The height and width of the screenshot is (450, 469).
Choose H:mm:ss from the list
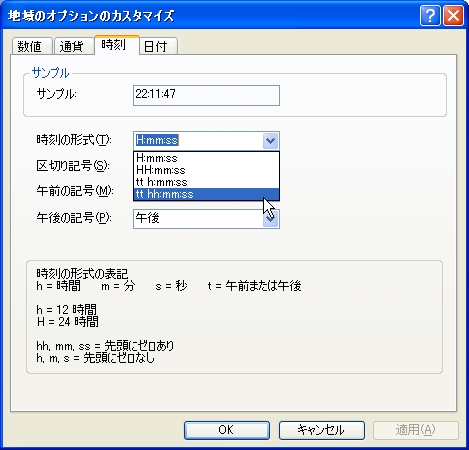[x=206, y=158]
